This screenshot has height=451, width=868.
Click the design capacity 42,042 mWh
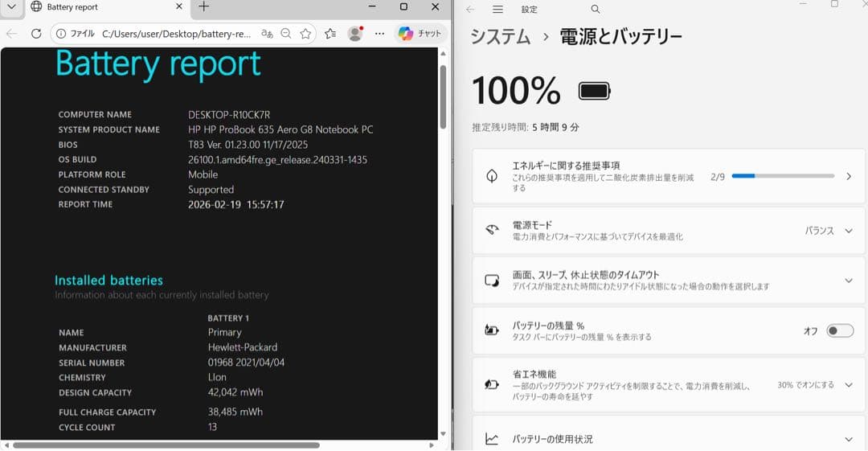[x=235, y=392]
